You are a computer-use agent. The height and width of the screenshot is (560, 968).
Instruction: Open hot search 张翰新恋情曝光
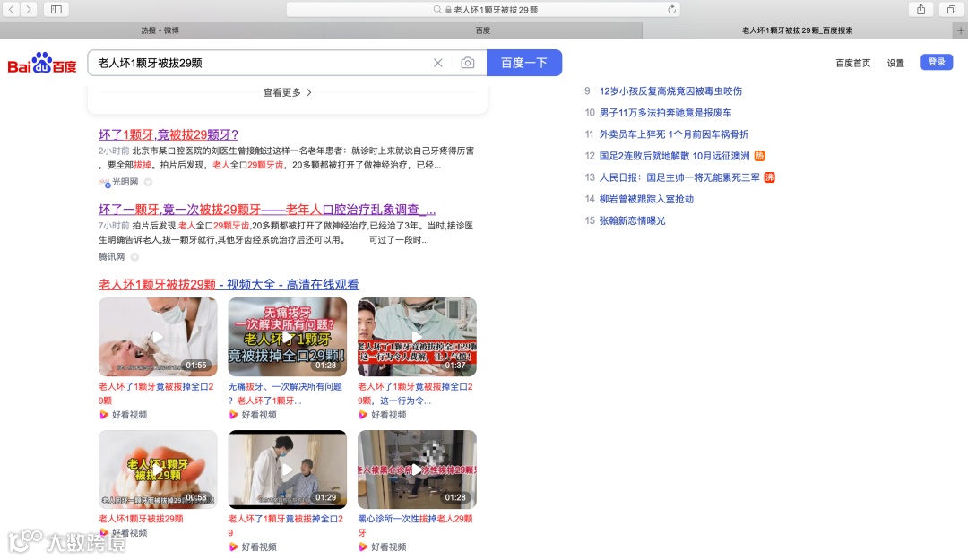pos(632,221)
